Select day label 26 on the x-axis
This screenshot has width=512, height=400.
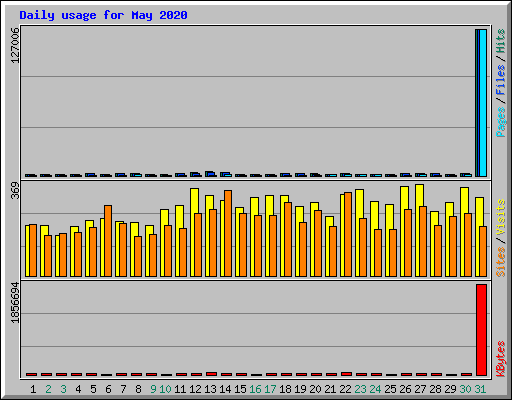click(405, 389)
